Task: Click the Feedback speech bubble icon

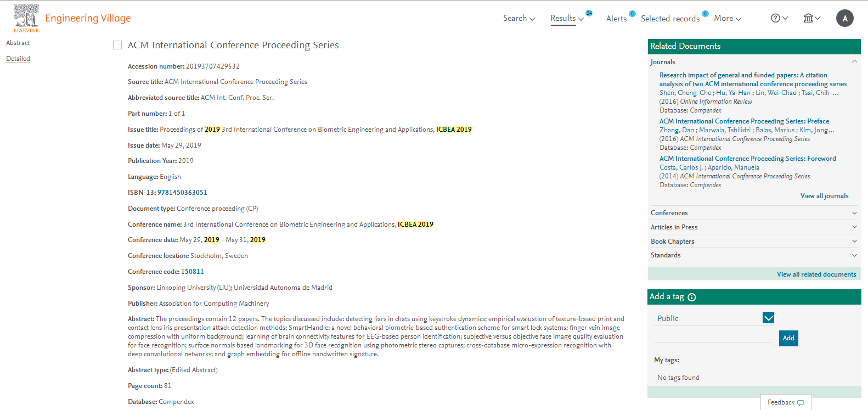Action: tap(801, 403)
